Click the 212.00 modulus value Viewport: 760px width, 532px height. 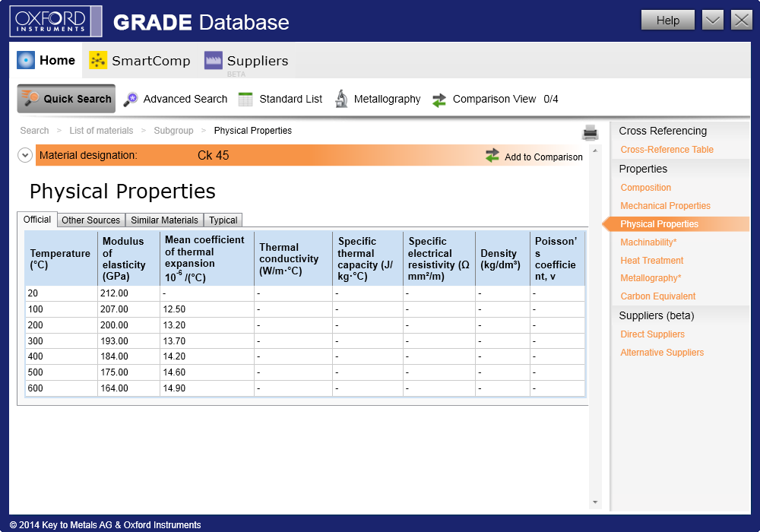click(115, 293)
